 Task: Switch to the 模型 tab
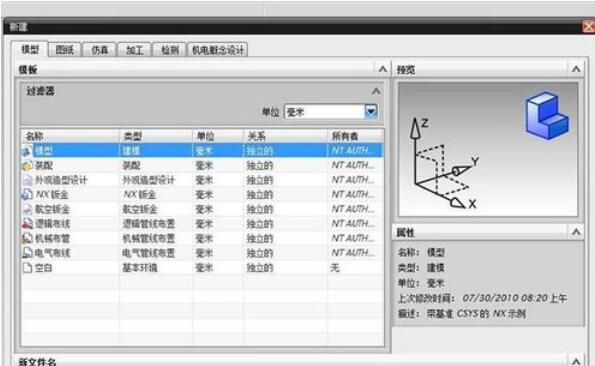tap(30, 49)
